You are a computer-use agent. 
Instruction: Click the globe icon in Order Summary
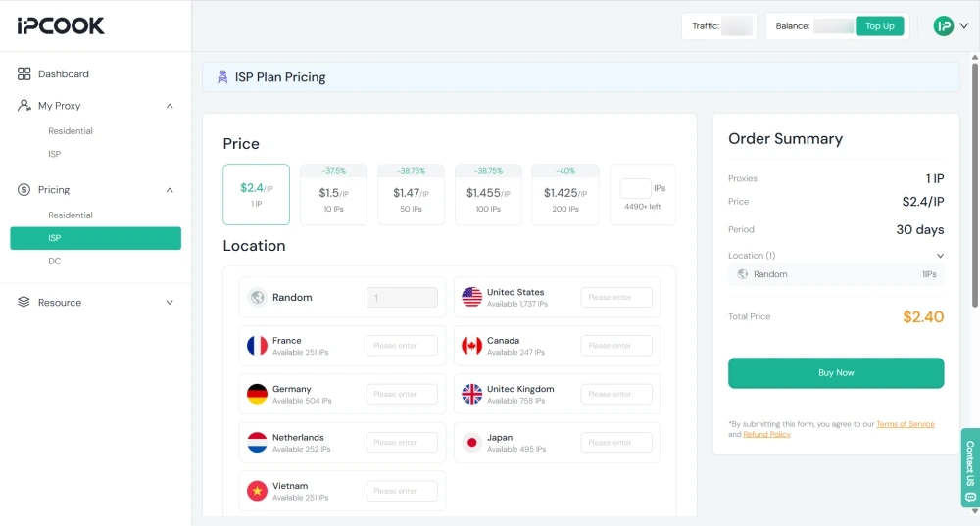pyautogui.click(x=743, y=274)
